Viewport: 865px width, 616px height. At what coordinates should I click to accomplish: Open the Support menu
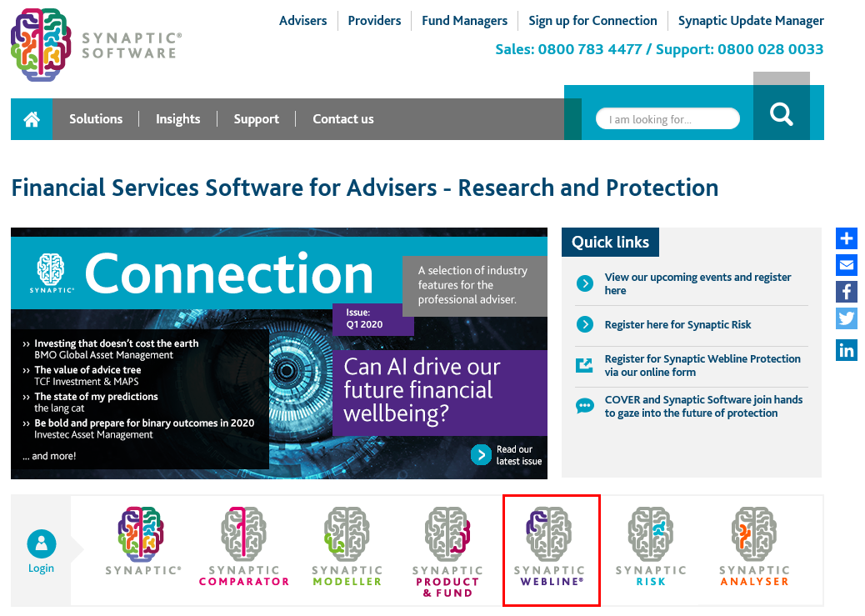point(257,119)
